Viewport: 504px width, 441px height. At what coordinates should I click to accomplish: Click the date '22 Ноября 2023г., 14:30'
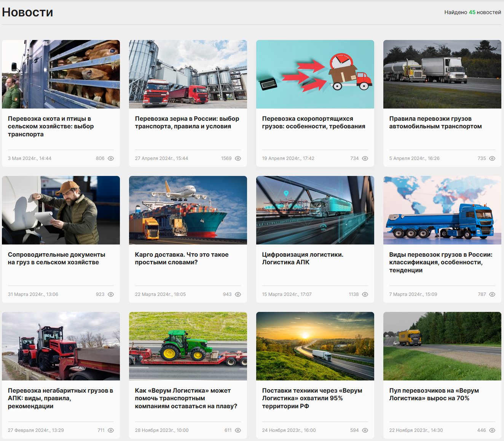point(416,430)
